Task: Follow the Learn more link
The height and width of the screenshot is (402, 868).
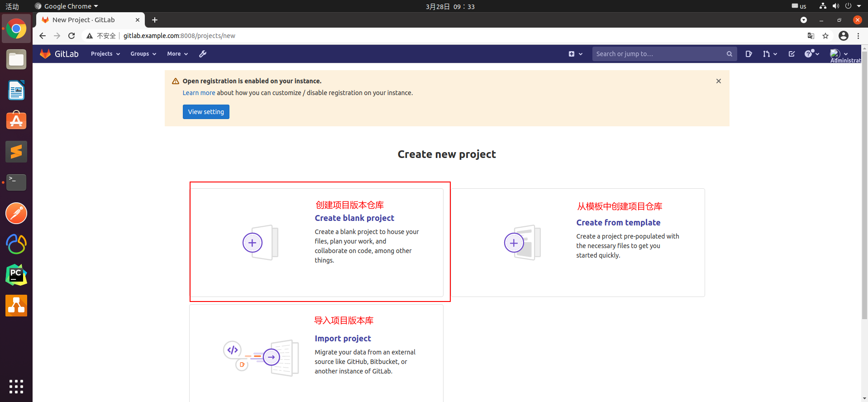Action: [x=199, y=93]
